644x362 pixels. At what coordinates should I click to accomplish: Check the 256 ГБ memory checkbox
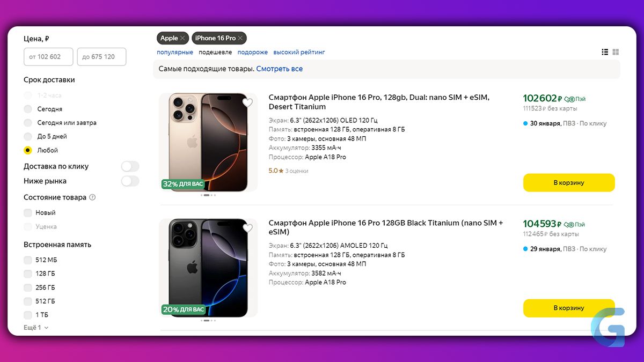pos(28,287)
